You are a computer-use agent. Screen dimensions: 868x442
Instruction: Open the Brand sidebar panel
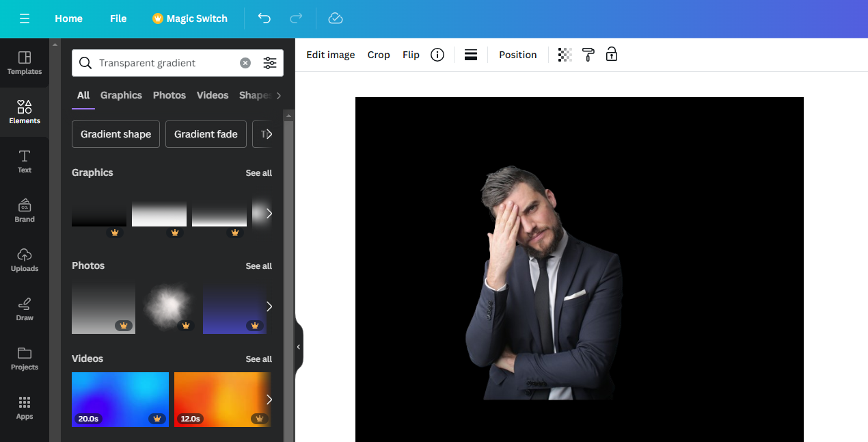[25, 211]
